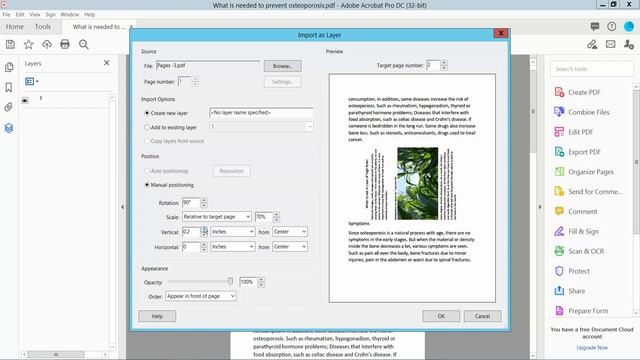This screenshot has height=360, width=640.
Task: Click the new layer name text field
Action: pyautogui.click(x=261, y=113)
